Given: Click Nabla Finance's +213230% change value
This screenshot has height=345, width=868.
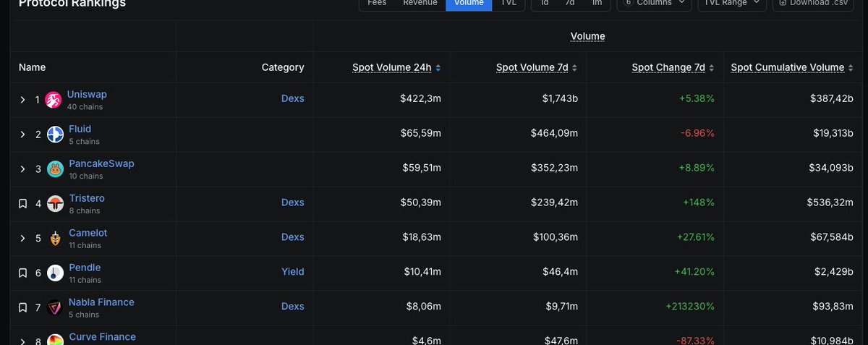Looking at the screenshot, I should [x=690, y=307].
